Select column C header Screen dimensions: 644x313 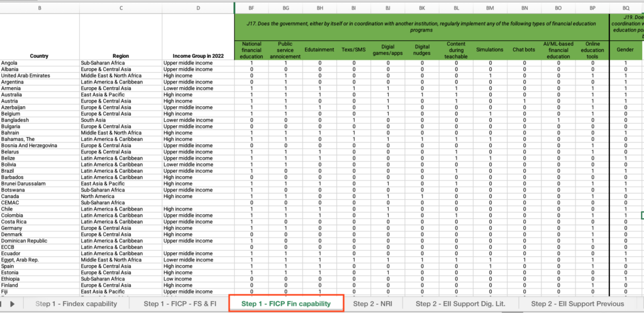[121, 8]
